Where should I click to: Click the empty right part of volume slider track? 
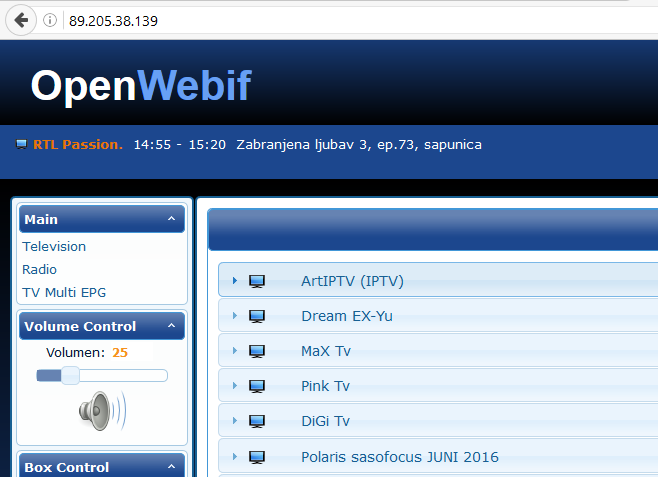click(123, 375)
